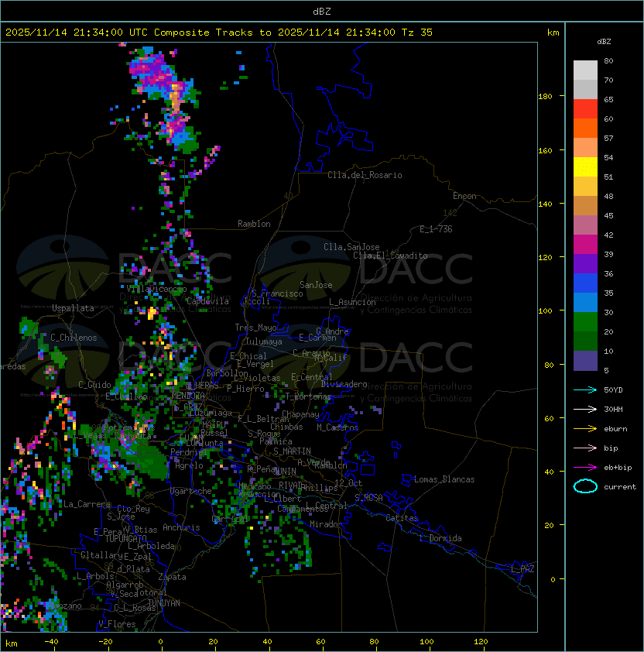Click the 'Lomas_Blancas' map label
Image resolution: width=644 pixels, height=652 pixels.
click(x=444, y=479)
